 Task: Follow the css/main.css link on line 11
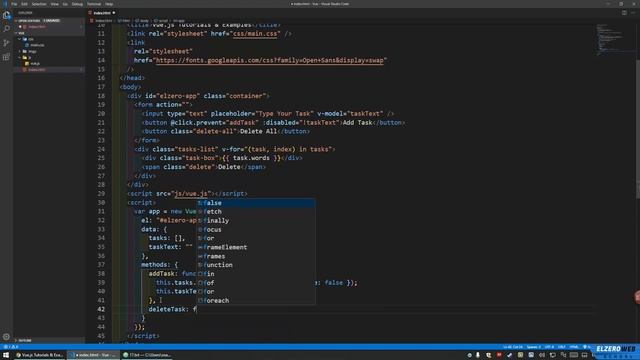pyautogui.click(x=255, y=34)
